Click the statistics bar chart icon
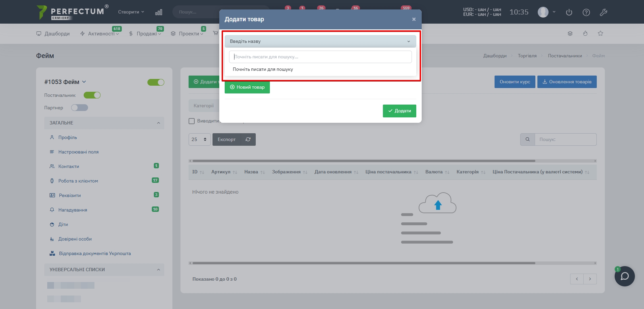The image size is (644, 309). click(159, 12)
